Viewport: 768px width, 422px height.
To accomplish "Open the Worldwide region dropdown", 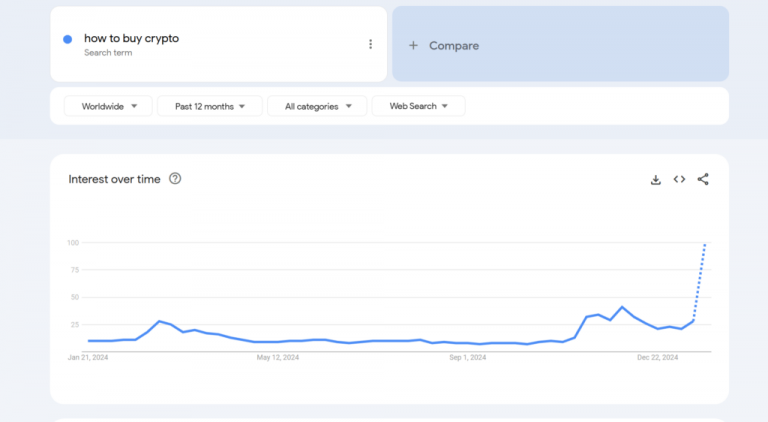I will click(108, 106).
